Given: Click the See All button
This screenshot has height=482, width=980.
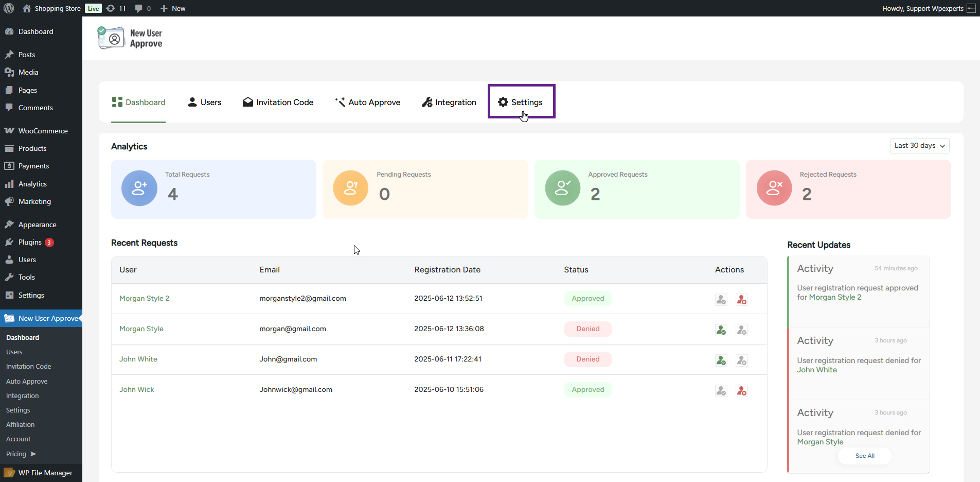Looking at the screenshot, I should [864, 456].
